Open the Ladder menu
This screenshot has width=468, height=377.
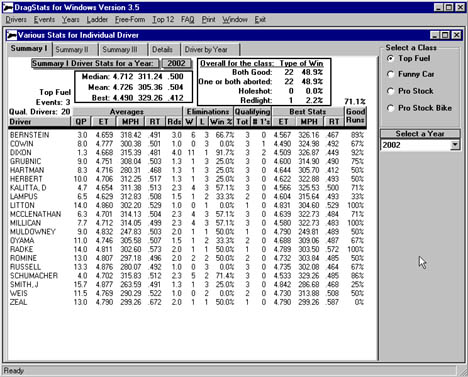(97, 20)
